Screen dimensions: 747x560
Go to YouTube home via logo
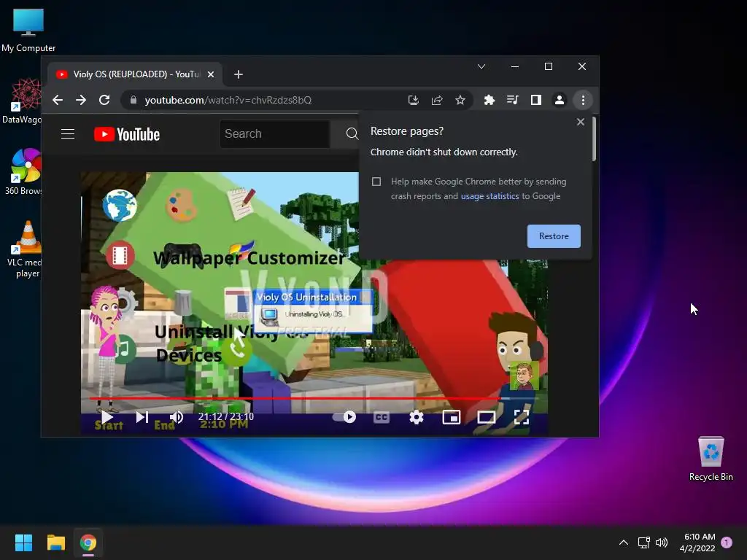tap(127, 134)
